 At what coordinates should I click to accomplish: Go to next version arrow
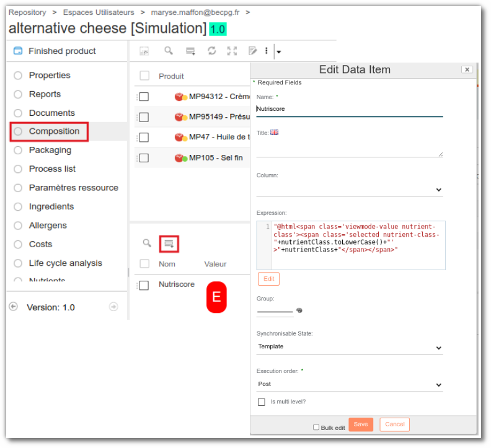113,307
